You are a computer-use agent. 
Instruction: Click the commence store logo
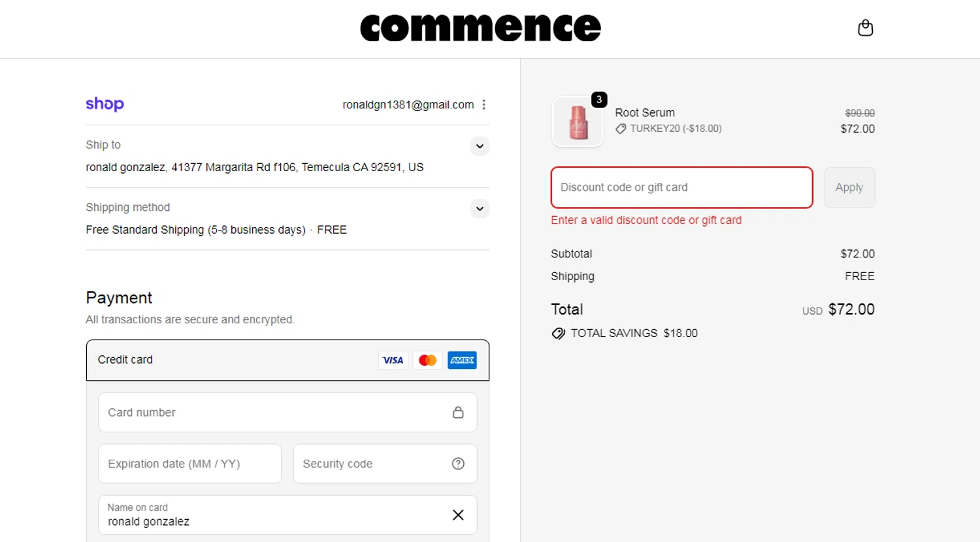[x=480, y=28]
